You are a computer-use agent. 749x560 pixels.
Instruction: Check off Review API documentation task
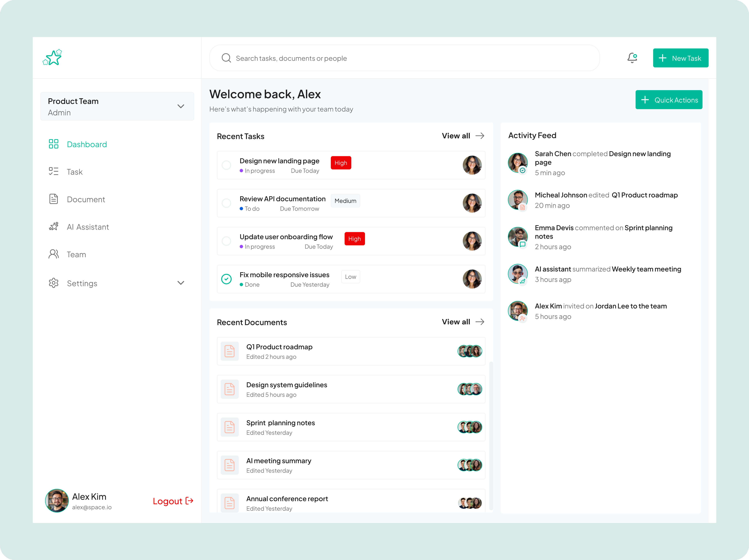(226, 203)
